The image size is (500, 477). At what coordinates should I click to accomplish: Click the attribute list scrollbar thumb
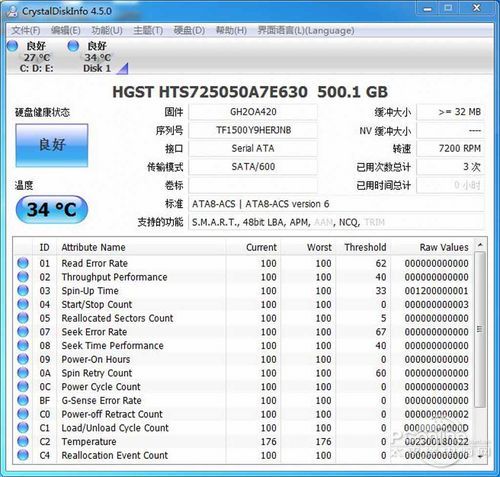[x=480, y=329]
